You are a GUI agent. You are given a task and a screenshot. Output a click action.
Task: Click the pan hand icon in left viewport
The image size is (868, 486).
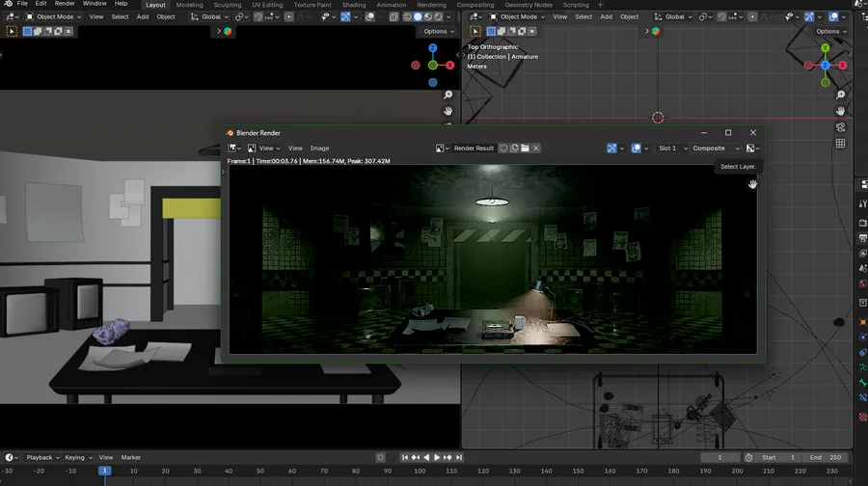click(x=448, y=111)
